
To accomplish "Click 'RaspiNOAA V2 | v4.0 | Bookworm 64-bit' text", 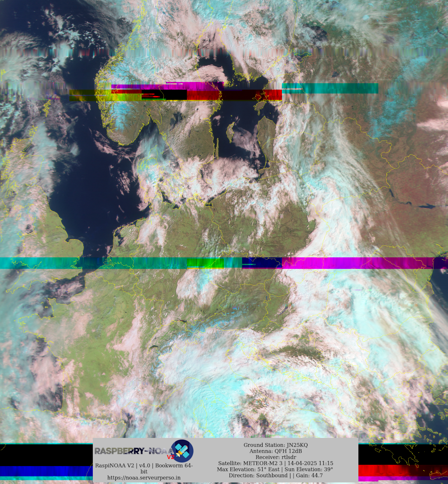I will (x=144, y=468).
